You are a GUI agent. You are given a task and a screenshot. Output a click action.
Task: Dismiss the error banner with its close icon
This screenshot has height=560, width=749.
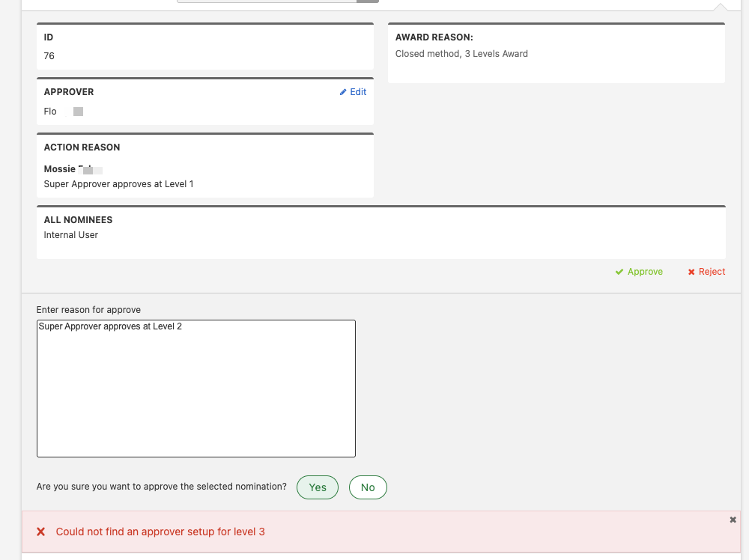click(x=733, y=520)
